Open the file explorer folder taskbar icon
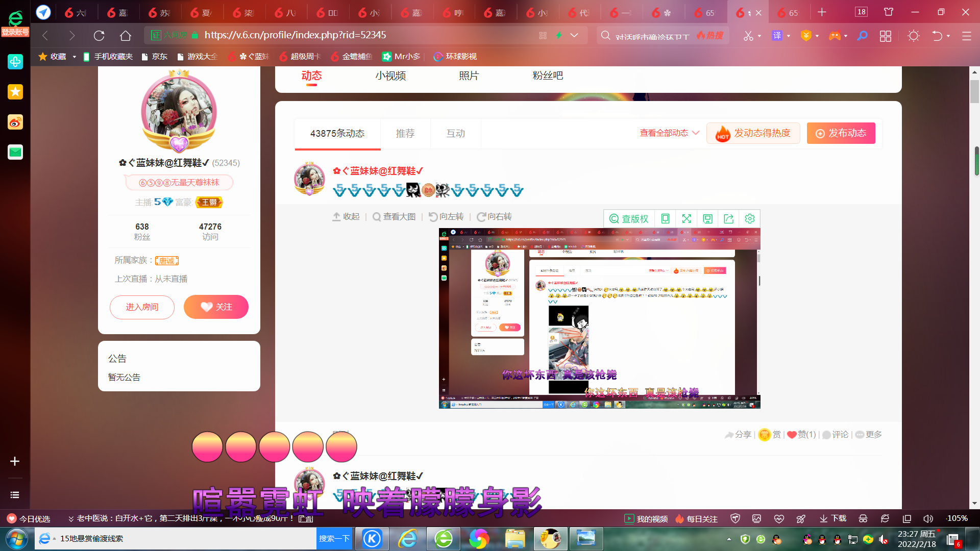Viewport: 980px width, 551px height. click(515, 539)
